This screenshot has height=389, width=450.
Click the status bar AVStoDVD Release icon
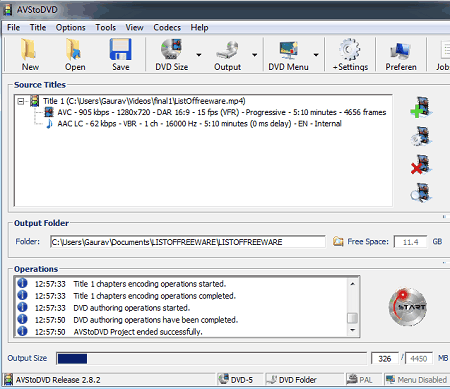point(8,379)
